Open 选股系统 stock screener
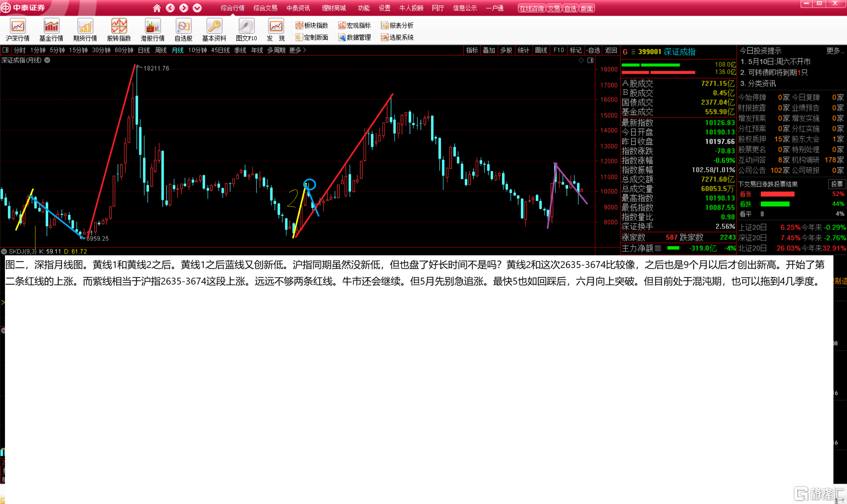Viewport: 847px width, 504px height. (x=397, y=37)
